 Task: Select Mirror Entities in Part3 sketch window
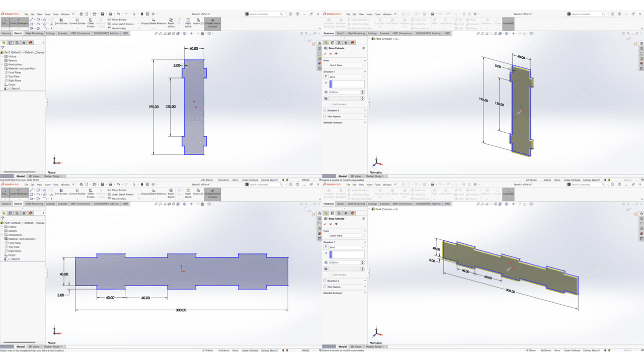(x=116, y=20)
